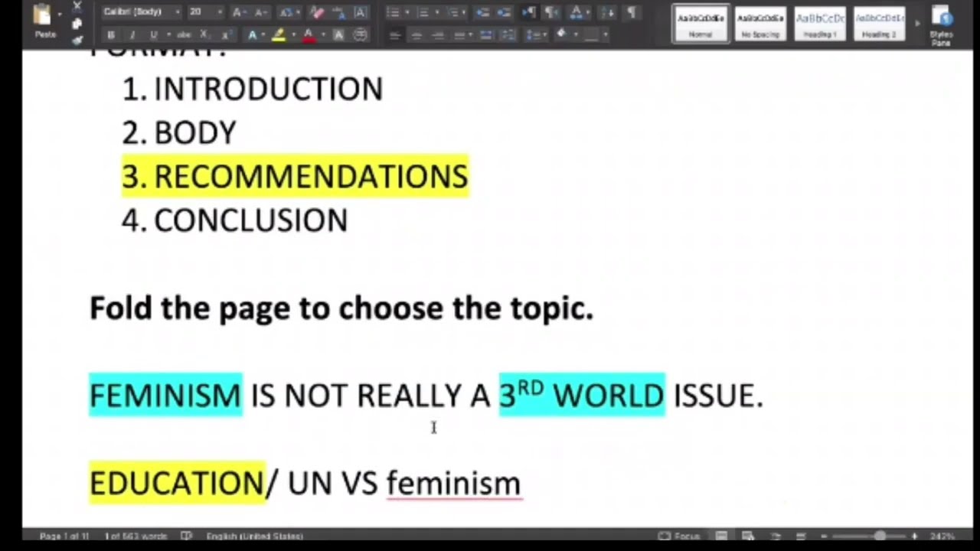Apply the red font color
Image resolution: width=980 pixels, height=551 pixels.
[309, 35]
